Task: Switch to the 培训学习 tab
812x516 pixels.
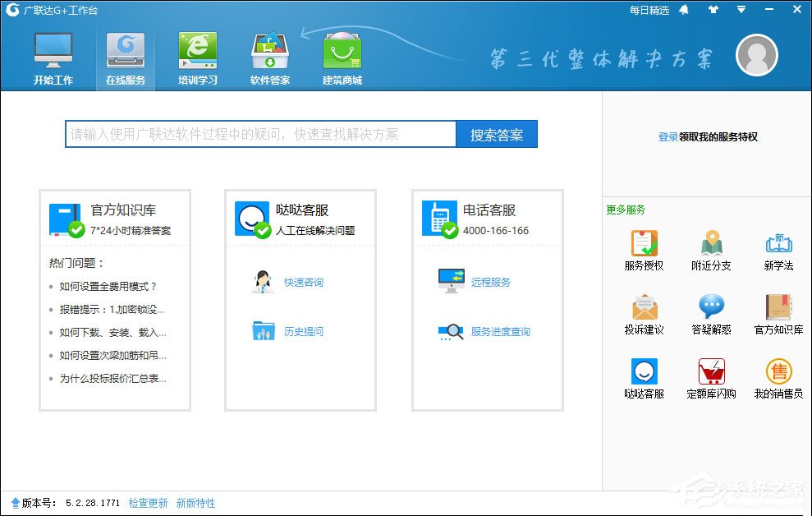Action: [198, 58]
